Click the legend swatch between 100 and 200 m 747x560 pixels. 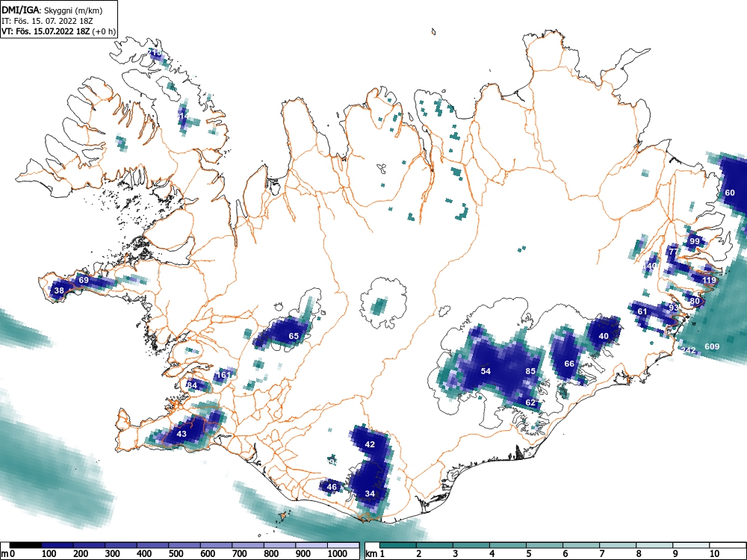[x=58, y=545]
